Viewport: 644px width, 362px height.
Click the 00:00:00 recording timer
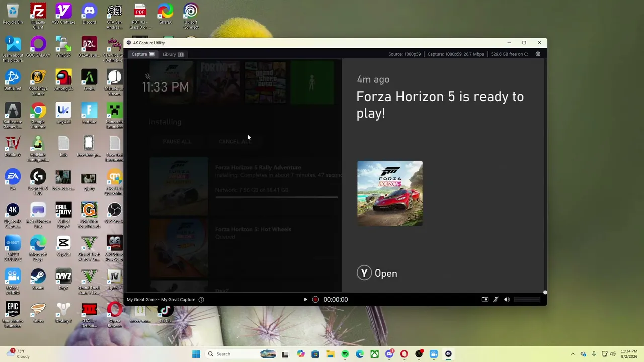tap(336, 300)
